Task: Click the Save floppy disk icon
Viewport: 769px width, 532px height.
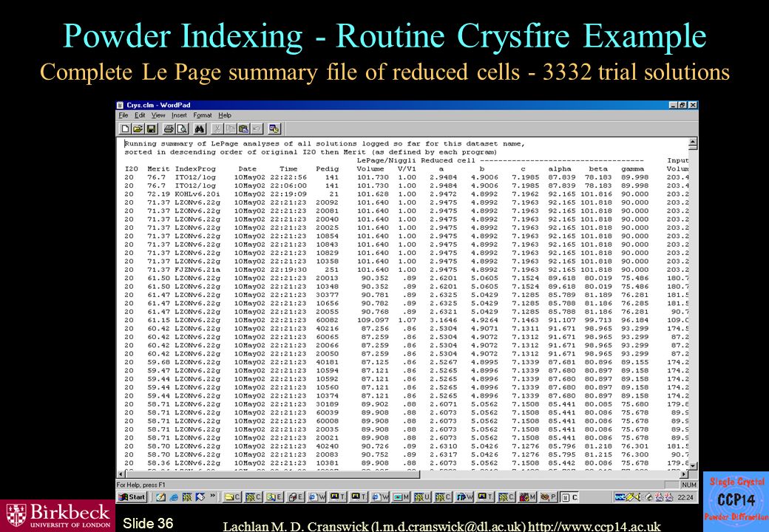Action: coord(151,129)
